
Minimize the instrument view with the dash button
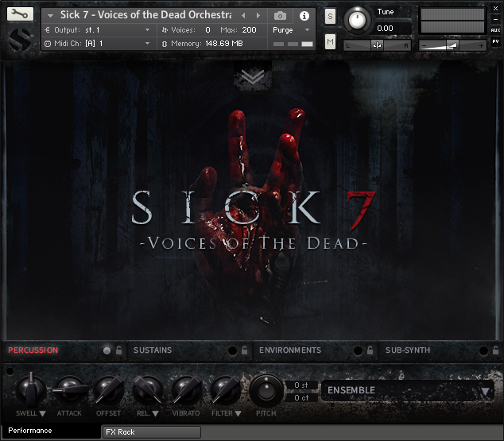tap(495, 19)
